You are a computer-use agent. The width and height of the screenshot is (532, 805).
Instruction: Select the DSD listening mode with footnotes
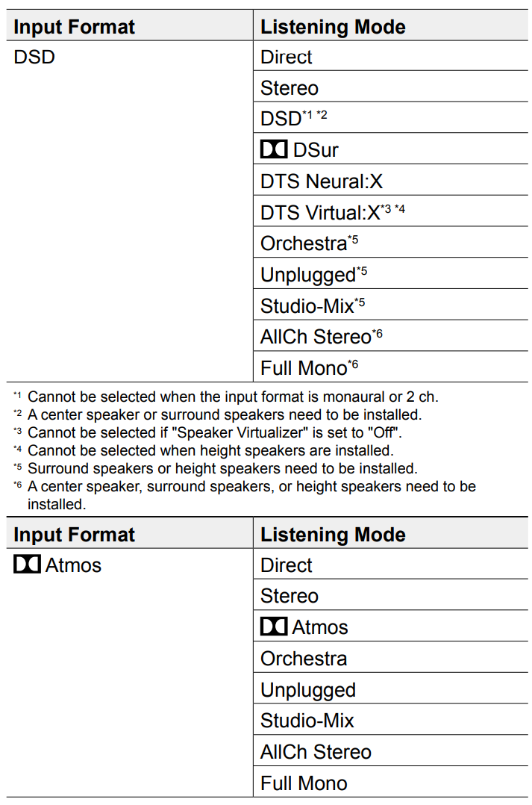point(293,118)
